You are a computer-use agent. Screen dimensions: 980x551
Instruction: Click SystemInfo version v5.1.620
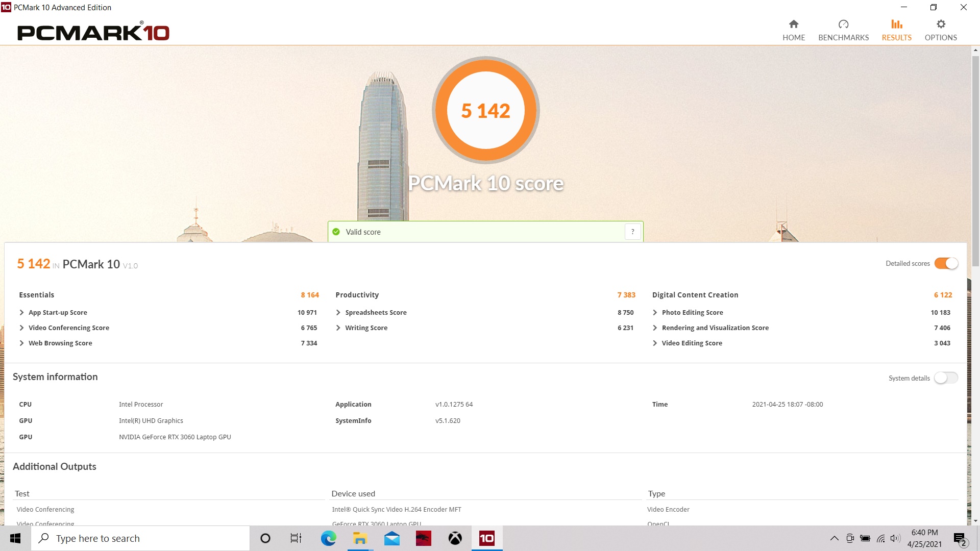click(448, 420)
